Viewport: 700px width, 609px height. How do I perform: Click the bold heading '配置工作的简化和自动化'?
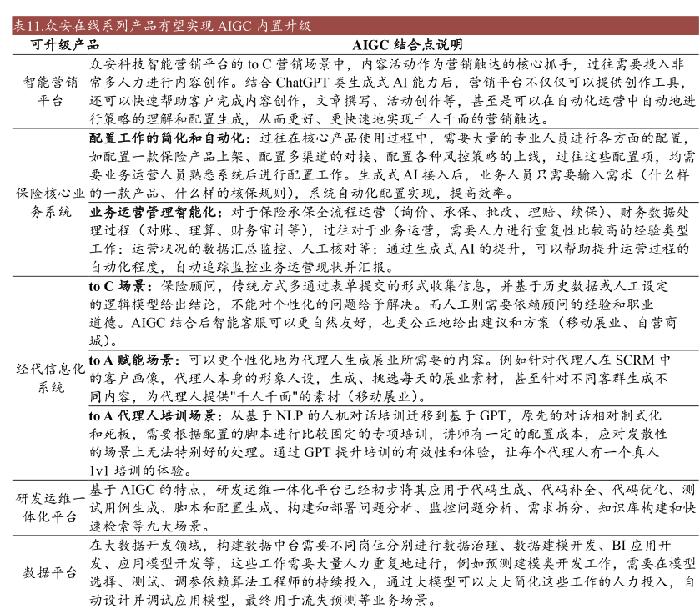tap(166, 138)
